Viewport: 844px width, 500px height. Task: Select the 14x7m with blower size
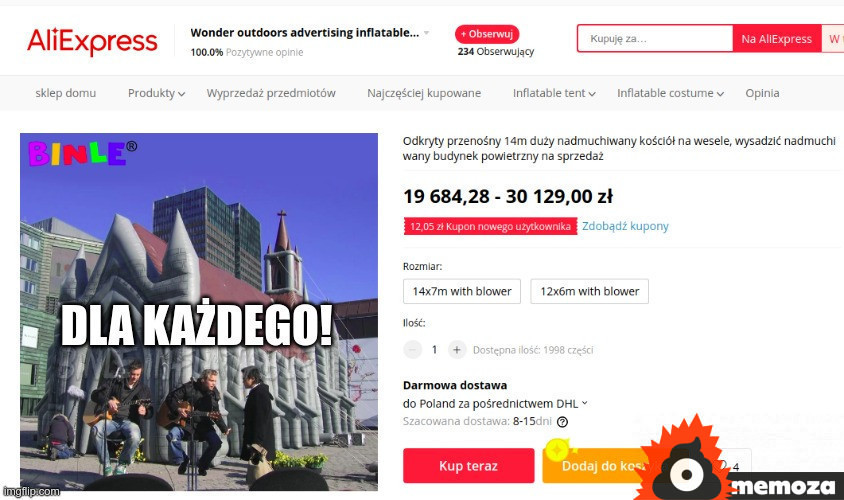point(462,291)
